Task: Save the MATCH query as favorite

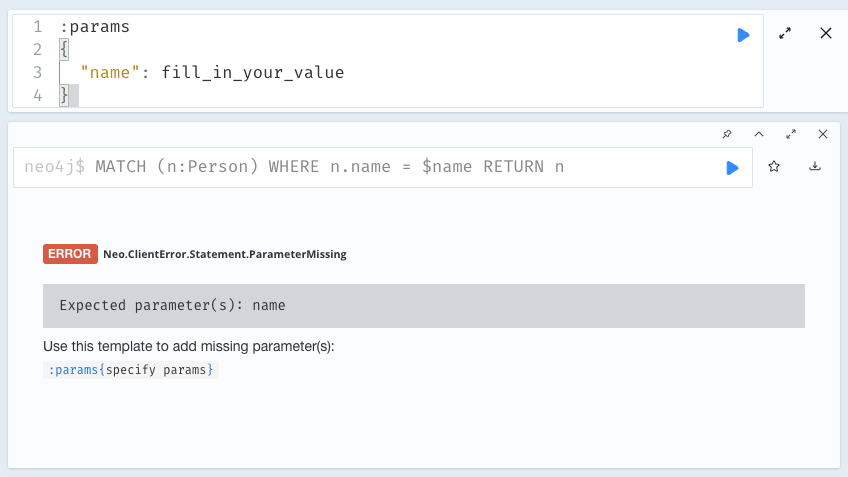Action: (x=774, y=167)
